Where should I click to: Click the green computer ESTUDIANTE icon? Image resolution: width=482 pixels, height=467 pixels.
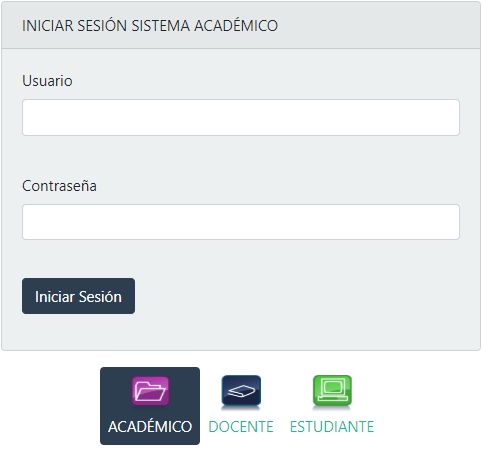click(332, 391)
